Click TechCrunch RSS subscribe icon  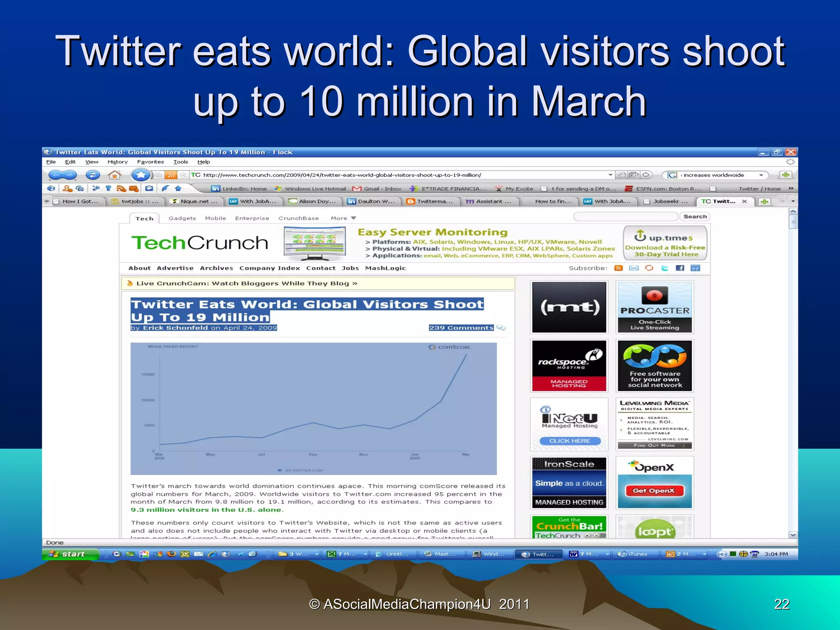(x=619, y=268)
